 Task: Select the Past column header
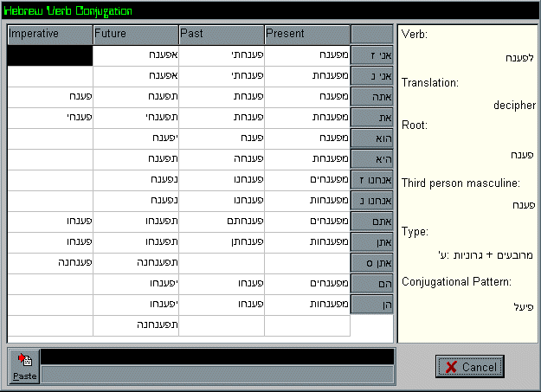click(222, 35)
